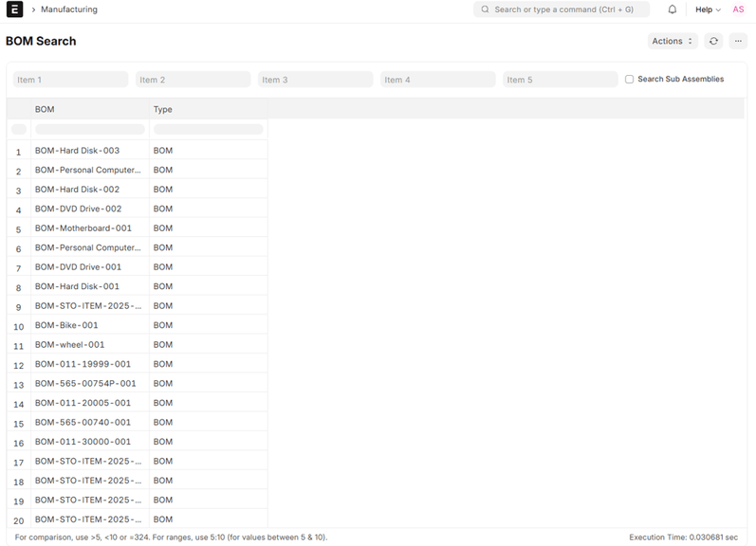Open the Actions dropdown

point(673,41)
